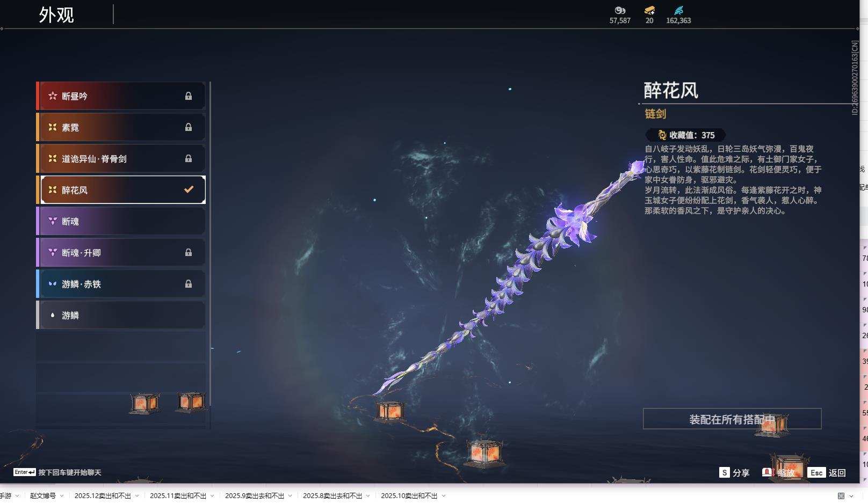Select the 道诡异仙·脊骨剑 skin
Viewport: 868px width, 504px height.
(x=121, y=158)
